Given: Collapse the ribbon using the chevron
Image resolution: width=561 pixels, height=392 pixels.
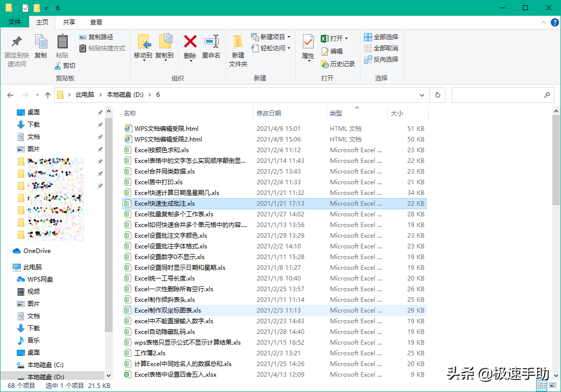Looking at the screenshot, I should (x=544, y=22).
